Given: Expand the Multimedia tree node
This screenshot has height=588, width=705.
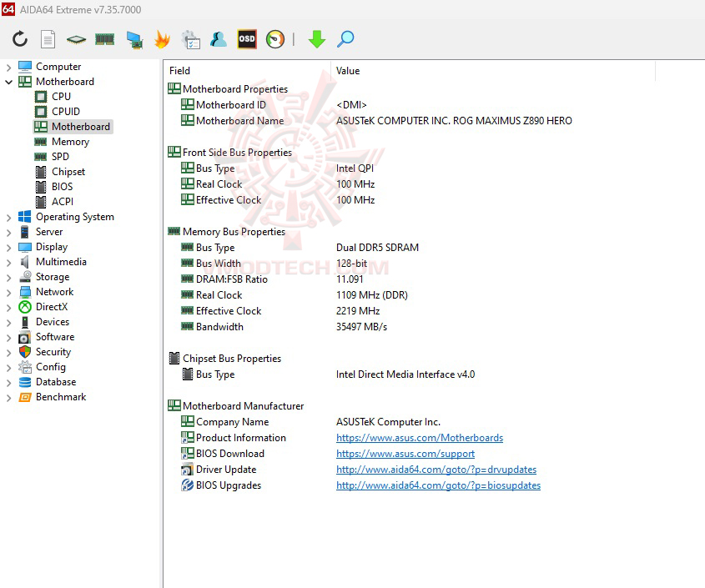Looking at the screenshot, I should [8, 263].
